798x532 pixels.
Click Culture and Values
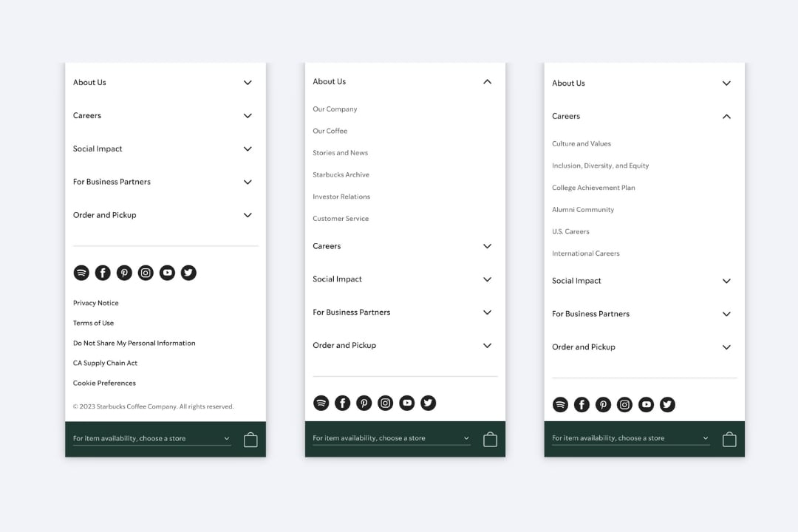[582, 143]
